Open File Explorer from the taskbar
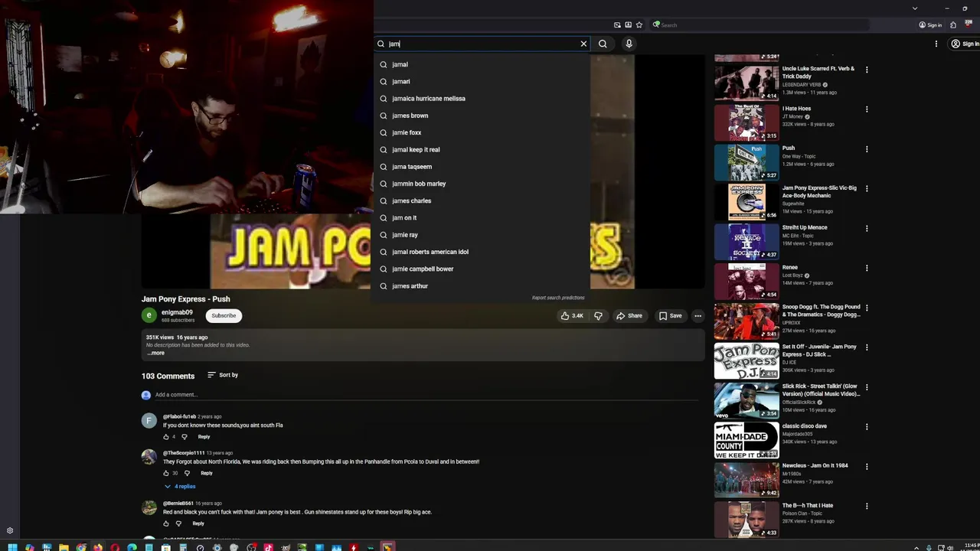 pos(64,547)
